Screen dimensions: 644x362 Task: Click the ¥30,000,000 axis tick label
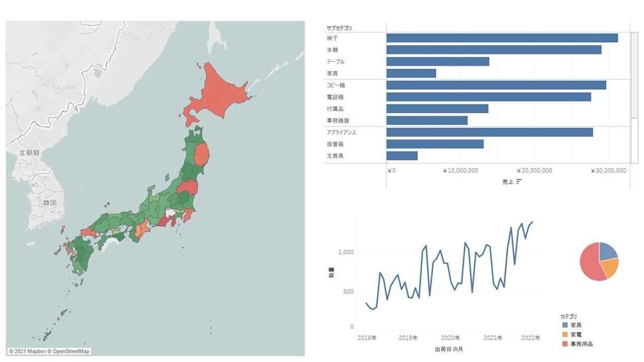[608, 171]
